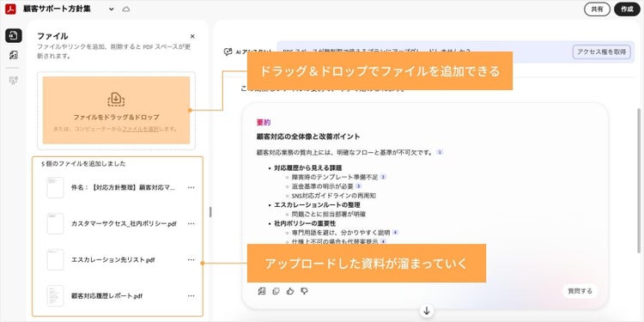Click the 件名：【対応方針整理】顧客対応マ... file name
Image resolution: width=644 pixels, height=322 pixels.
pos(123,188)
